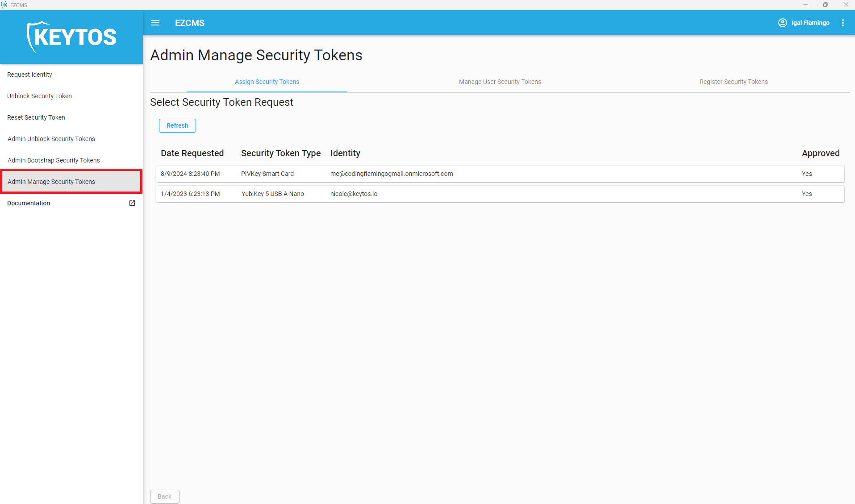The width and height of the screenshot is (855, 504).
Task: Select Admin Manage Security Tokens sidebar item
Action: (51, 182)
